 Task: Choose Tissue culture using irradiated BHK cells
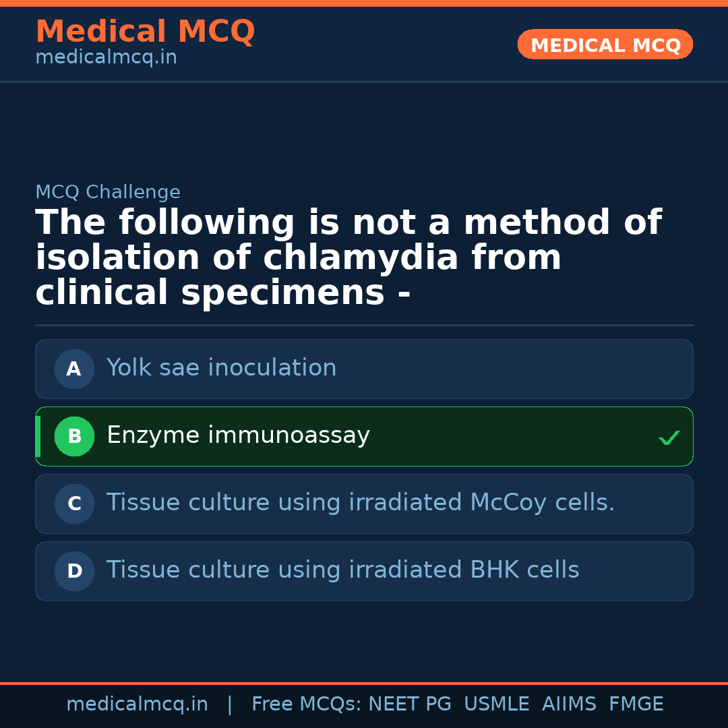tap(342, 570)
